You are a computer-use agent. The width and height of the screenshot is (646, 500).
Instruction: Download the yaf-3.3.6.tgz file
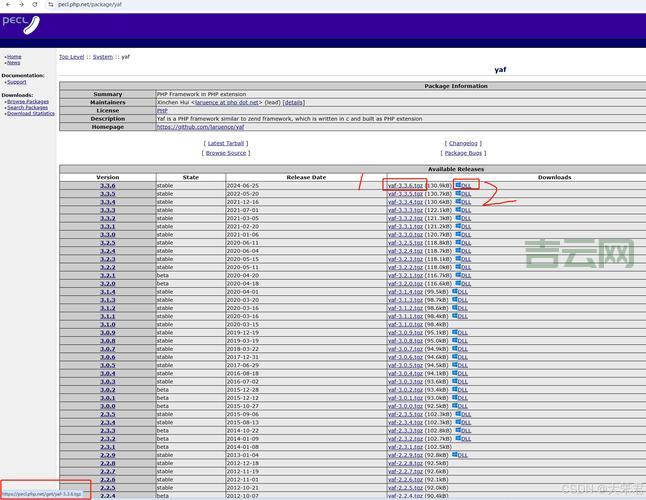(x=405, y=186)
